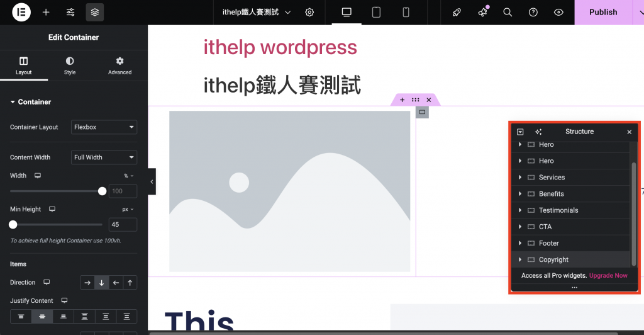The height and width of the screenshot is (335, 644).
Task: Click the Min Height slider handle
Action: click(13, 224)
